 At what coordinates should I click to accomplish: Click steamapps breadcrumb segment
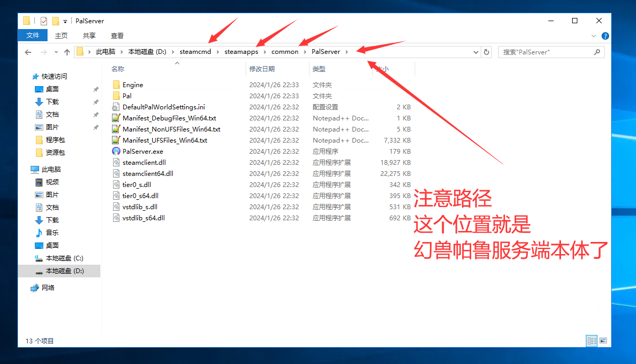click(241, 52)
